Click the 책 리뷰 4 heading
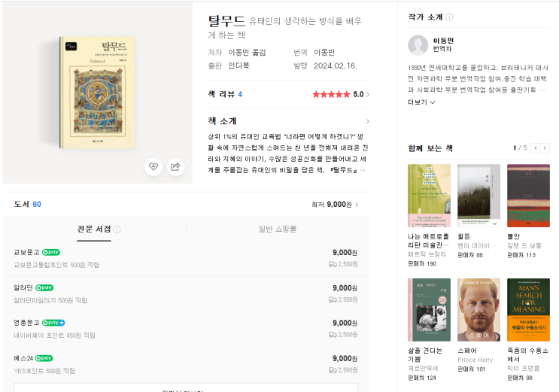The width and height of the screenshot is (559, 392). click(x=225, y=94)
